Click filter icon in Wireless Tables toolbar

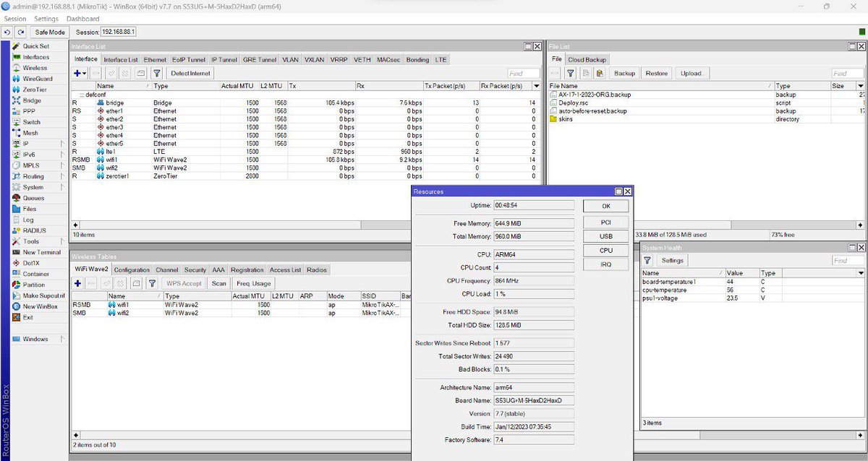[x=153, y=283]
